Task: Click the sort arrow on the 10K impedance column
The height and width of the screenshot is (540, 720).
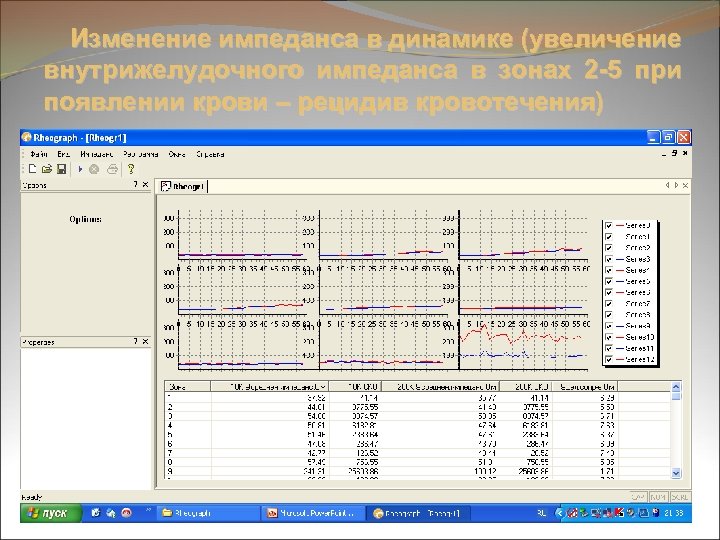Action: click(323, 387)
